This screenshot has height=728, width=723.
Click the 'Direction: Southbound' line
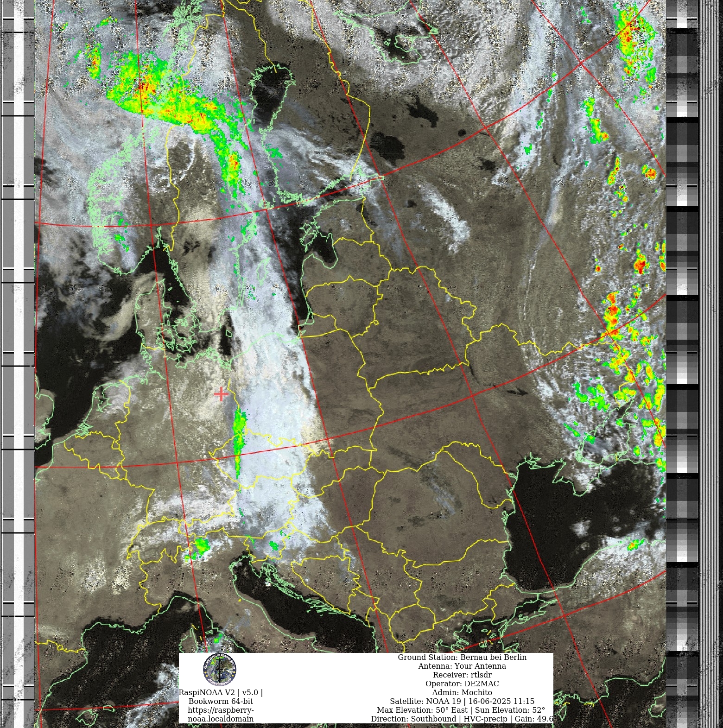point(462,719)
